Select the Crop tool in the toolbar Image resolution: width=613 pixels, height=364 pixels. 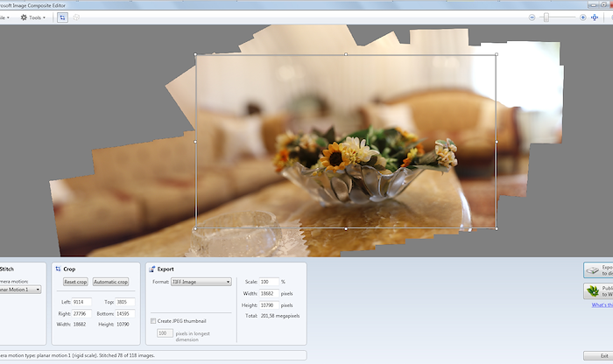[x=62, y=17]
